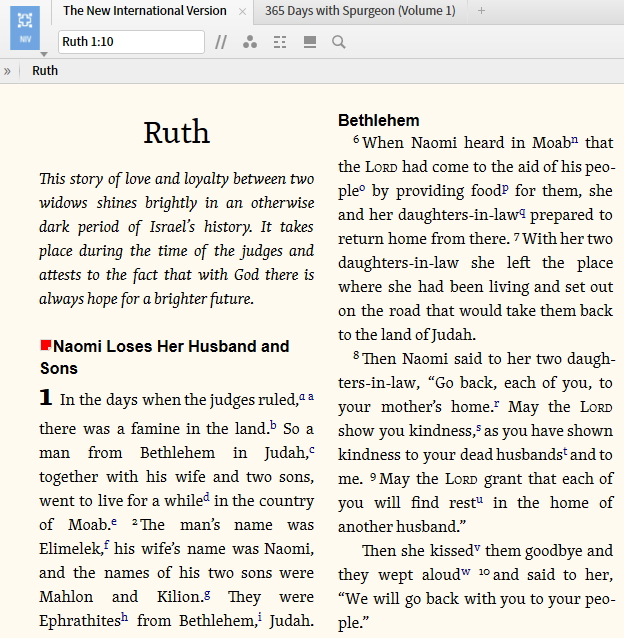This screenshot has width=624, height=638.
Task: Open footnote n after 'Moab' in verse 6
Action: point(575,140)
